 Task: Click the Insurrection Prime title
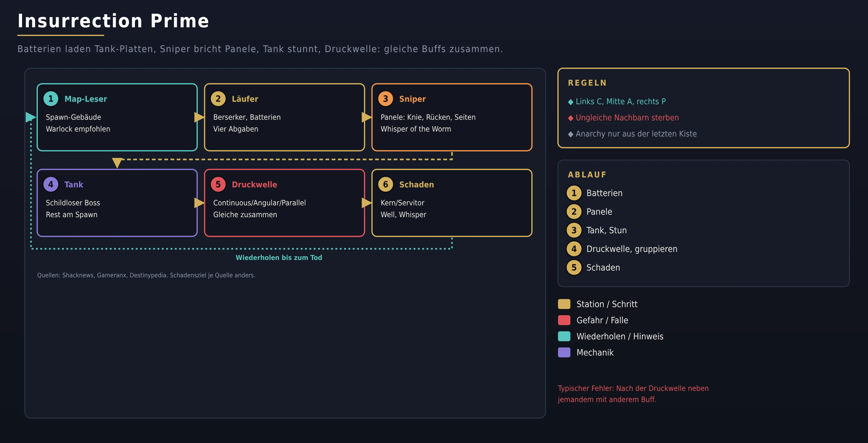pos(113,21)
